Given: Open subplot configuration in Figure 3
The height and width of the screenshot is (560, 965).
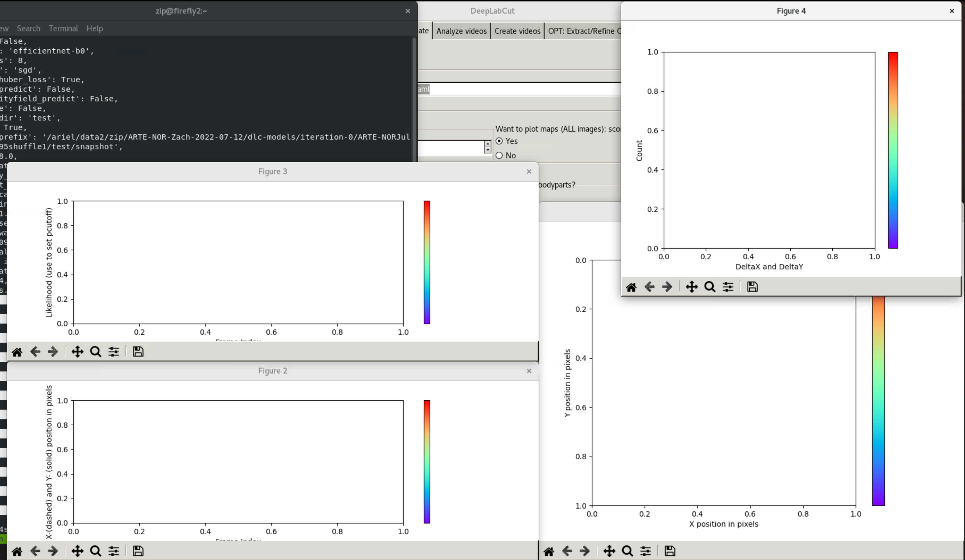Looking at the screenshot, I should tap(114, 351).
